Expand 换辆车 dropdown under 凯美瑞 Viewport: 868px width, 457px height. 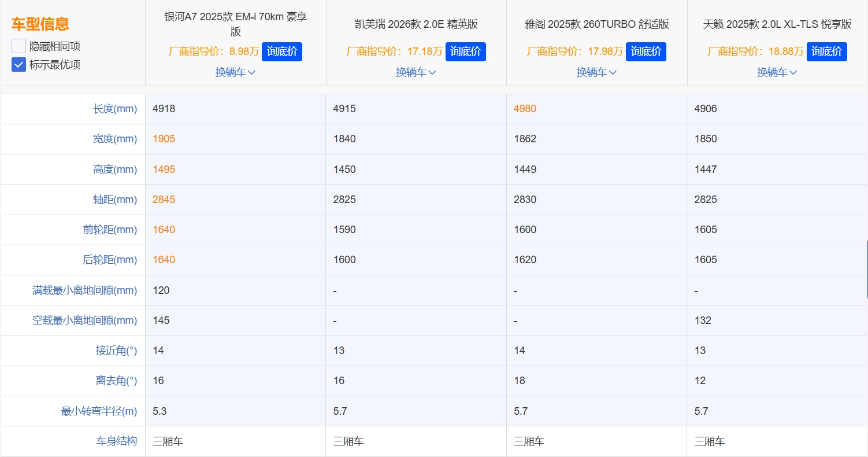tap(416, 72)
